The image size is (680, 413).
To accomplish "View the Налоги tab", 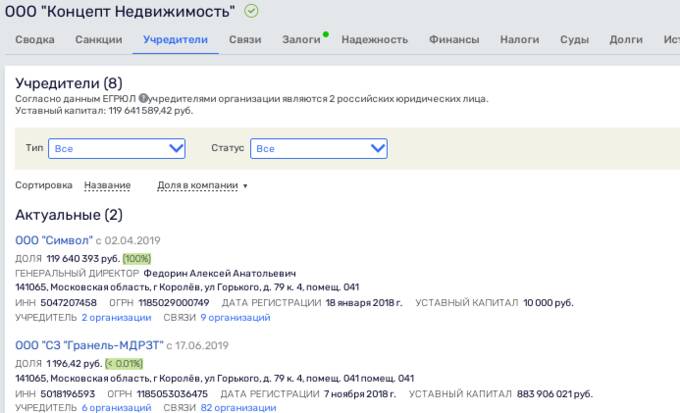I will pyautogui.click(x=520, y=39).
